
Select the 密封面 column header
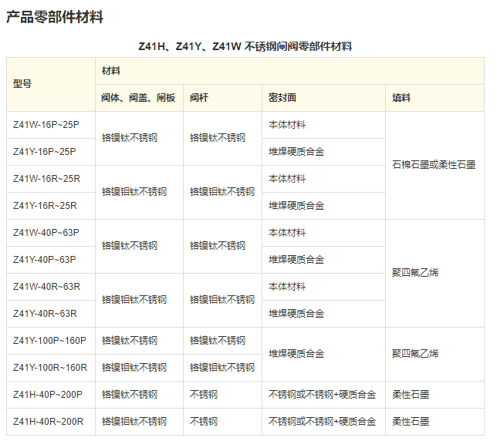[282, 98]
